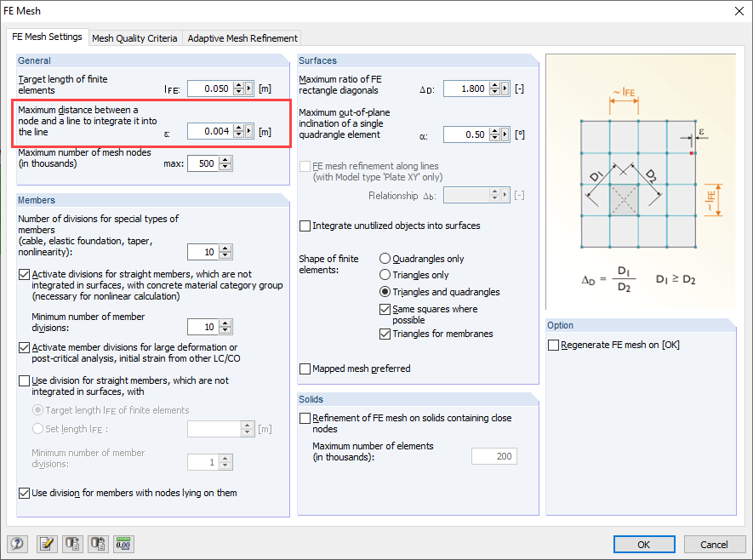Viewport: 753px width, 560px height.
Task: Enable Mapped mesh preferred
Action: (304, 369)
